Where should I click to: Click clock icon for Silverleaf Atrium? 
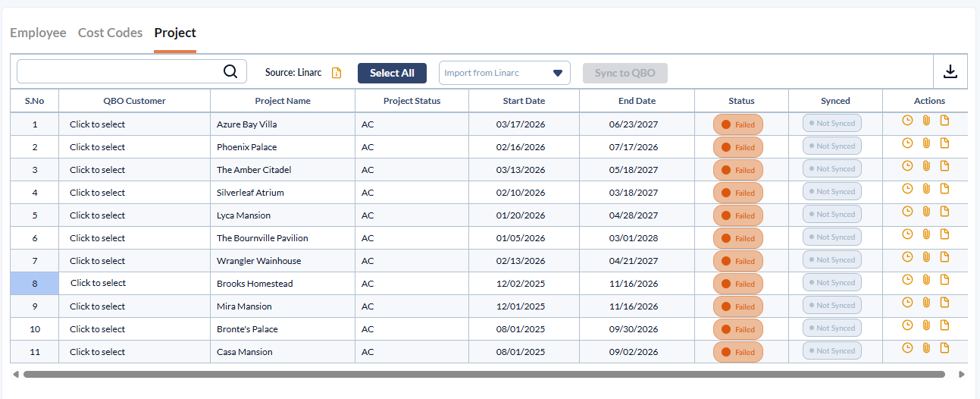(x=907, y=188)
